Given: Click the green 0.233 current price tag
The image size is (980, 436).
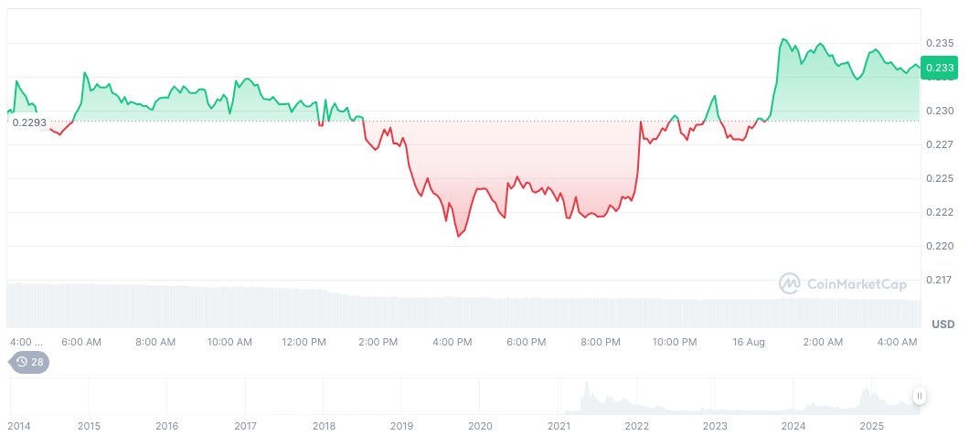Looking at the screenshot, I should point(940,67).
